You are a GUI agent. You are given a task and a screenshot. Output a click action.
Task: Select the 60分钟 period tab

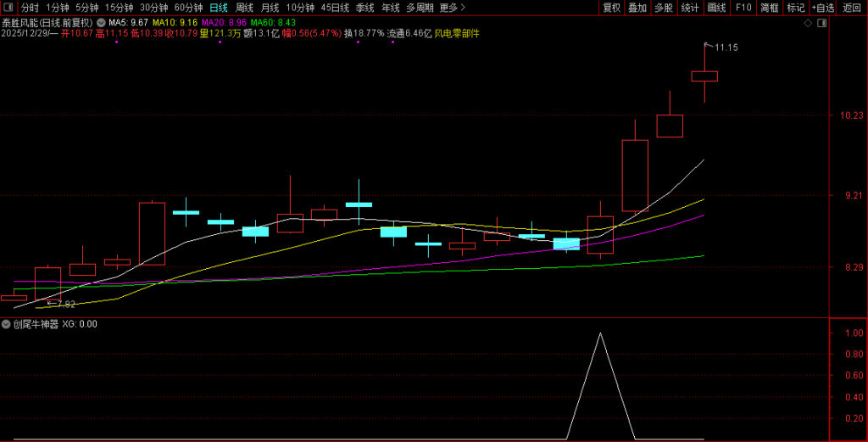188,8
